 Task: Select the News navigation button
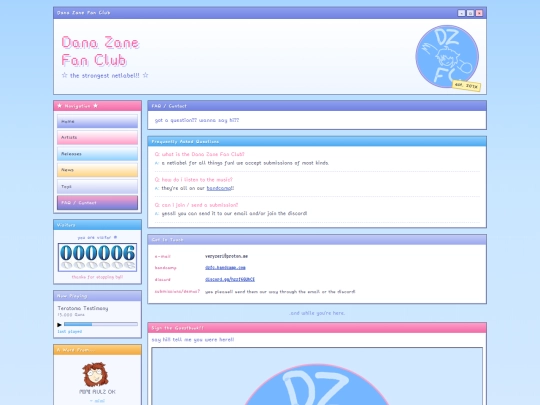pos(97,170)
